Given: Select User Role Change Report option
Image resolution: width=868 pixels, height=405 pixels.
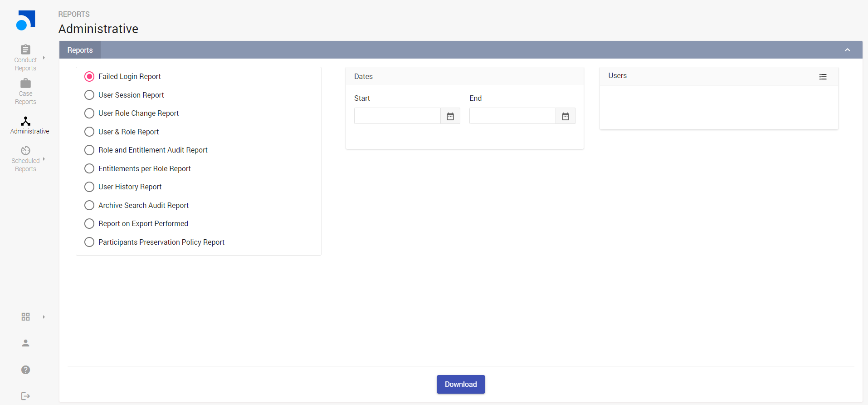Looking at the screenshot, I should click(132, 113).
